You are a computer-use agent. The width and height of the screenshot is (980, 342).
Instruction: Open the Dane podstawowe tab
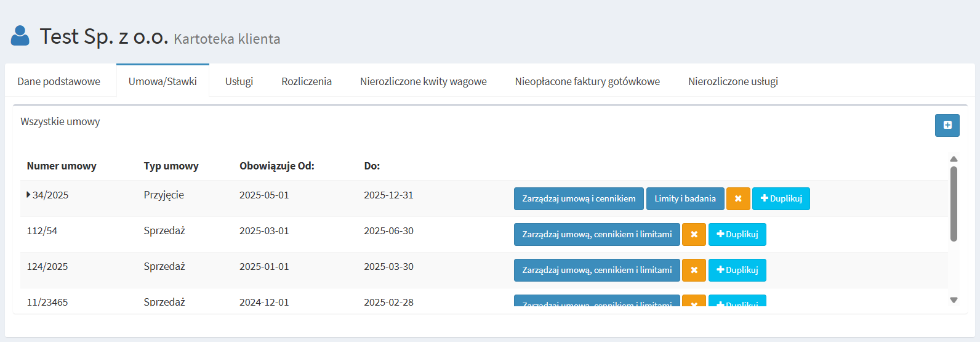pyautogui.click(x=59, y=81)
